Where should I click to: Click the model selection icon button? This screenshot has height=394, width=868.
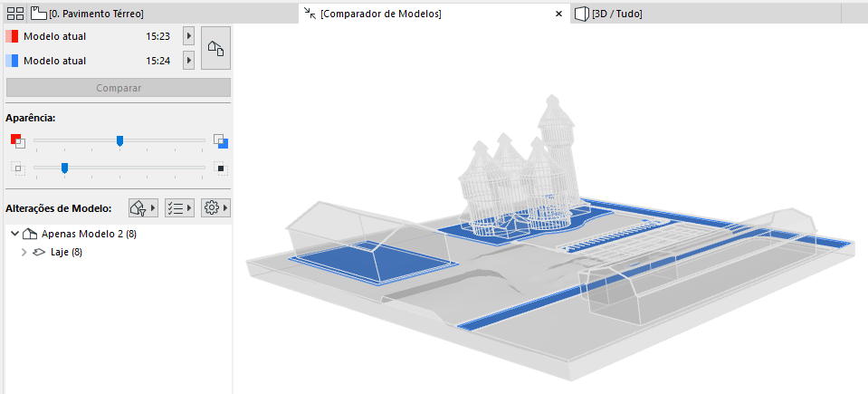coord(216,48)
